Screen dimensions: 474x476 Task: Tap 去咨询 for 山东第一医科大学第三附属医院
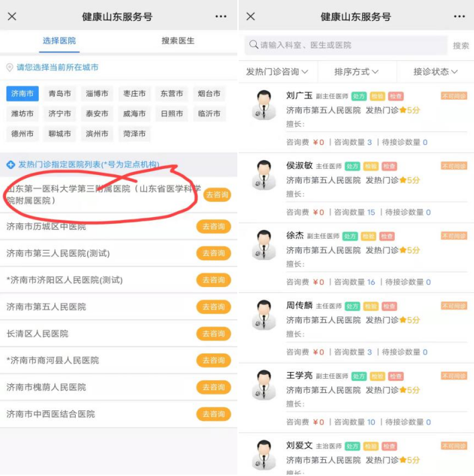click(217, 194)
